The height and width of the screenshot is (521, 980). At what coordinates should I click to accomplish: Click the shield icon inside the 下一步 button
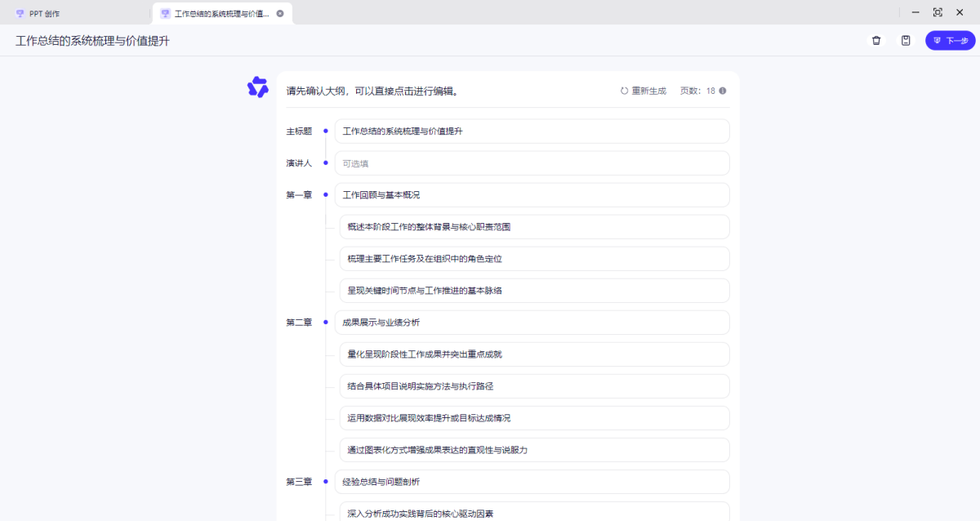(x=936, y=40)
